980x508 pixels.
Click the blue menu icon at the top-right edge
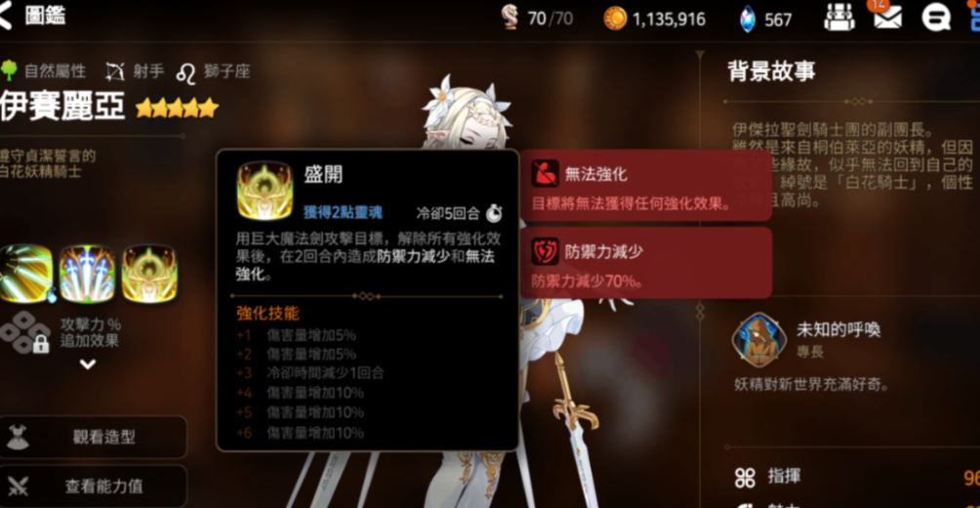[x=974, y=17]
